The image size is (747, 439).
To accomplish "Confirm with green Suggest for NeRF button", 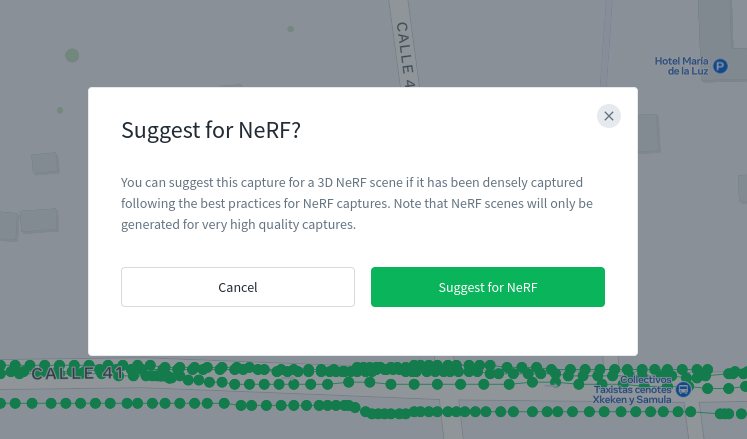I will 488,287.
